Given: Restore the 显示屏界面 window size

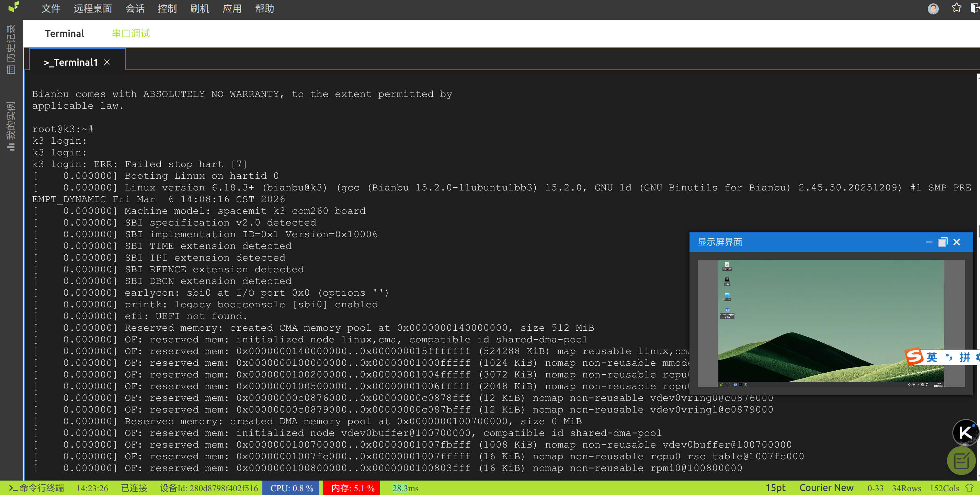Looking at the screenshot, I should 942,242.
